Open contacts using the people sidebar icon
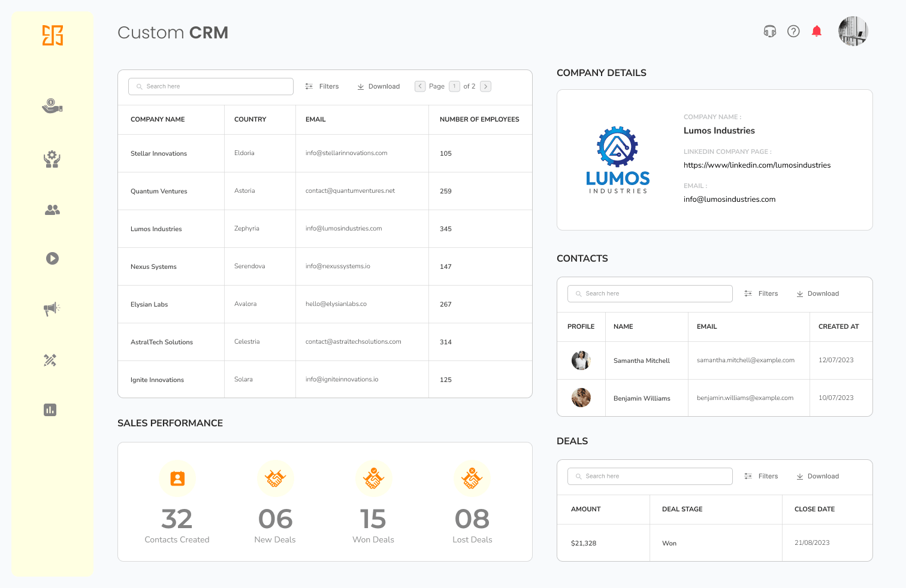 coord(52,210)
